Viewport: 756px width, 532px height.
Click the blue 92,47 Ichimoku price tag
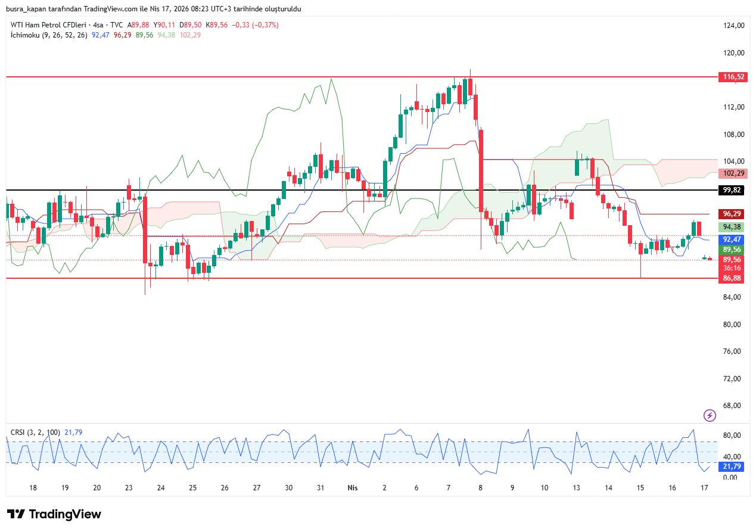tap(732, 239)
